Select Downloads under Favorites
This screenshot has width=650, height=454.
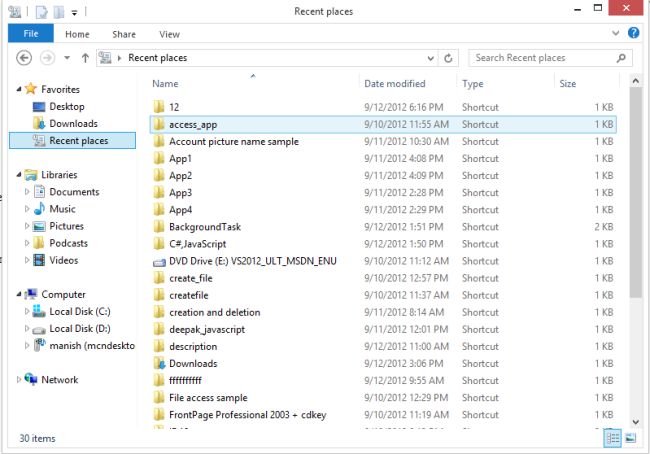point(73,123)
